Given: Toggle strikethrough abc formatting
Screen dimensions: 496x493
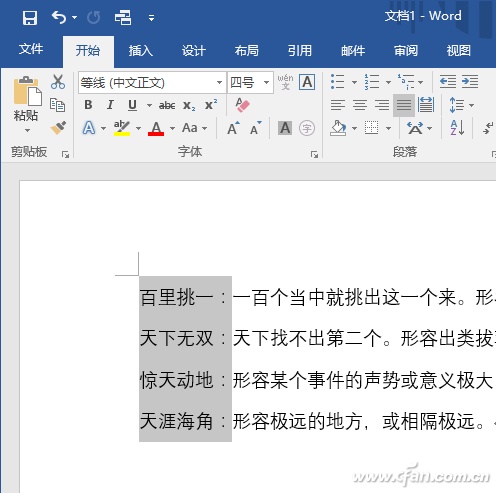Looking at the screenshot, I should (x=167, y=105).
